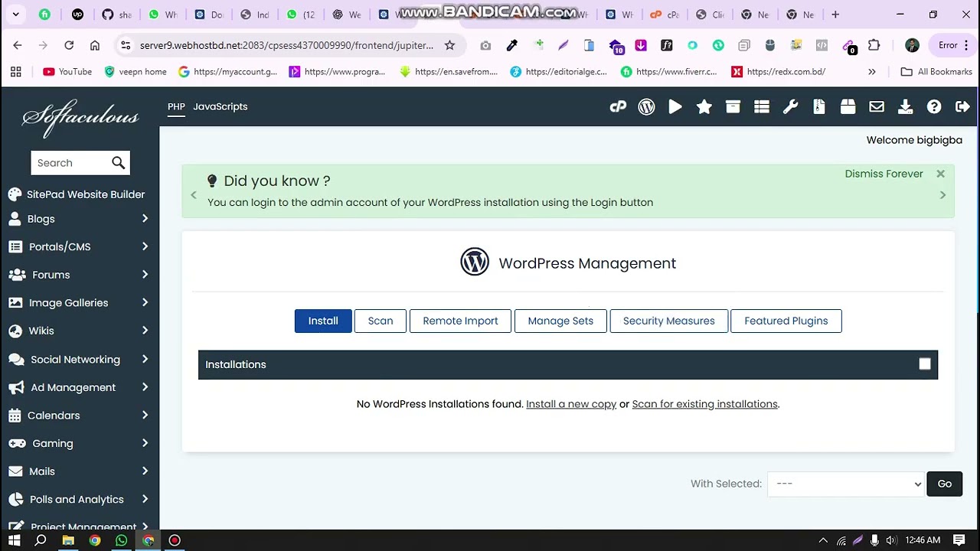Click the Calendars icon in sidebar
This screenshot has width=980, height=551.
click(x=15, y=416)
